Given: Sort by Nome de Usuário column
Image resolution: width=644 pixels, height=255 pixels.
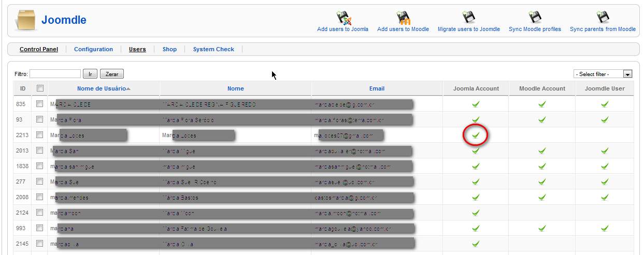Looking at the screenshot, I should point(101,88).
